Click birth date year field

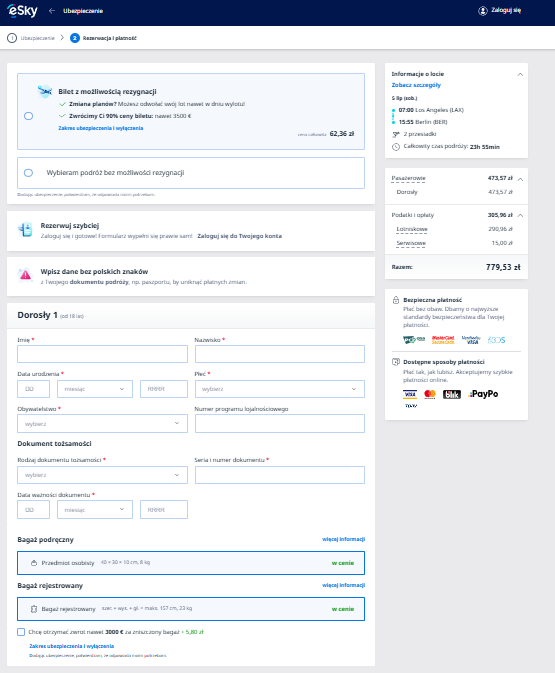click(164, 389)
